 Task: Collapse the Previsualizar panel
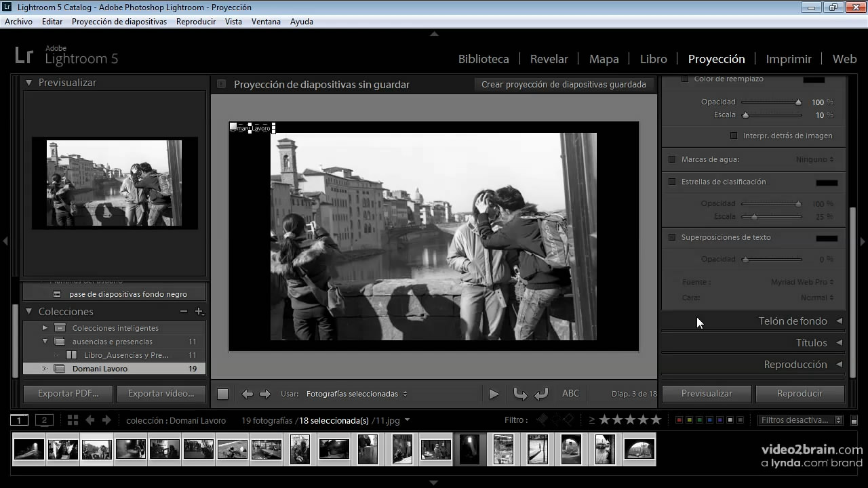coord(29,83)
